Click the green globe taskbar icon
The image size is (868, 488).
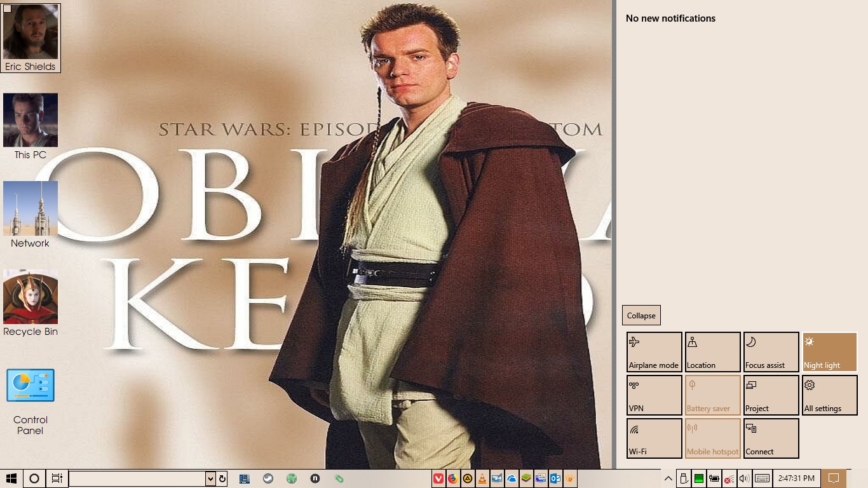point(292,478)
